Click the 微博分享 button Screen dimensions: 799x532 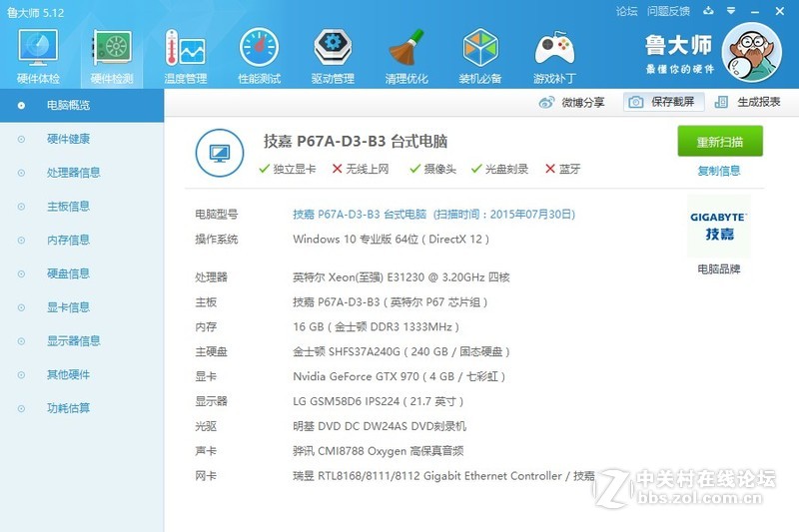(571, 103)
